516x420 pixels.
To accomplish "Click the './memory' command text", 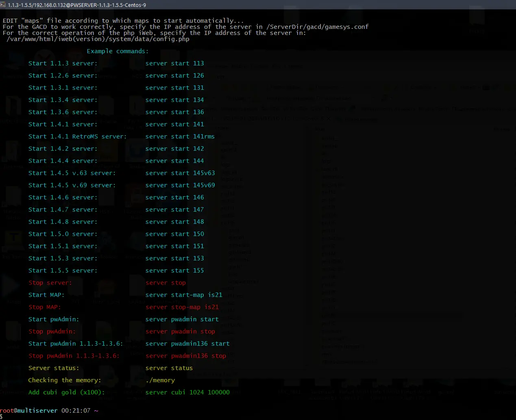I will coord(160,380).
